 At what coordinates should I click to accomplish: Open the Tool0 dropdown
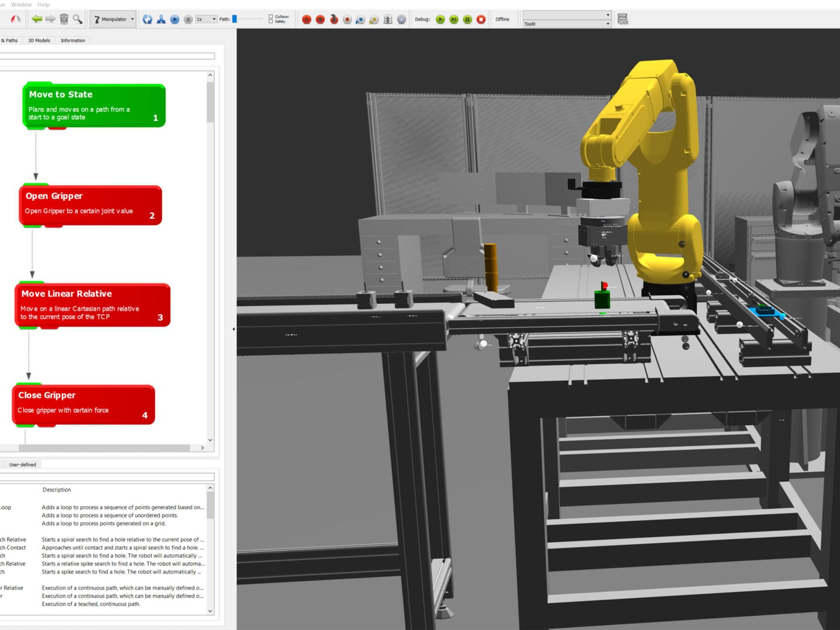pos(567,24)
